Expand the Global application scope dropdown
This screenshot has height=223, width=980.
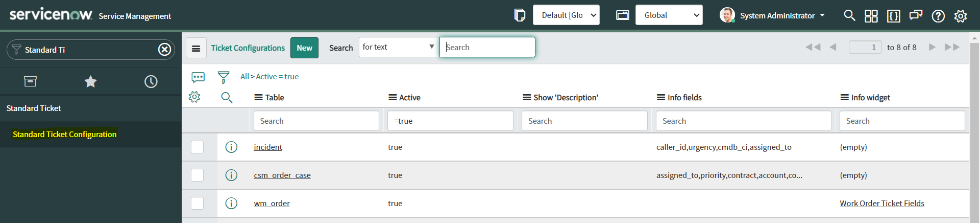[669, 15]
